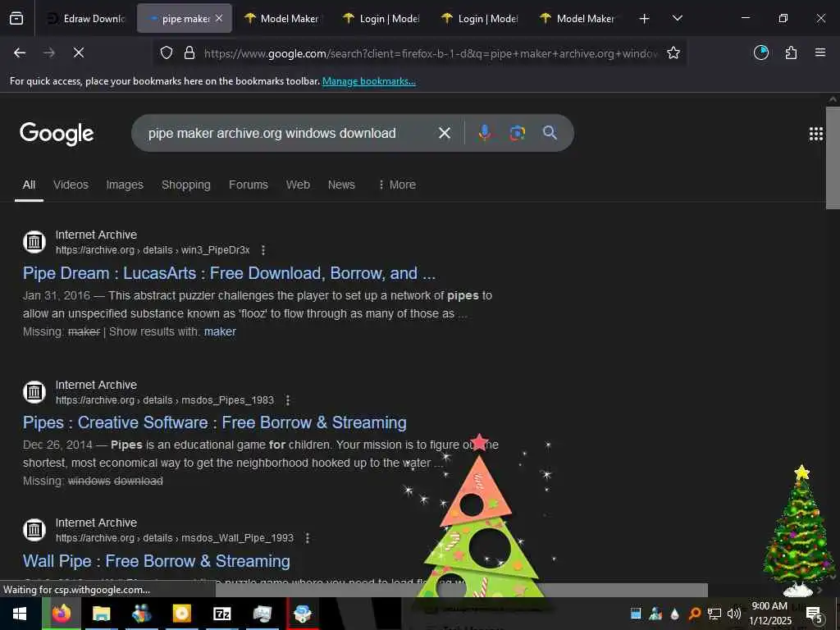Start a voice search with the microphone
The width and height of the screenshot is (840, 630).
click(x=485, y=133)
